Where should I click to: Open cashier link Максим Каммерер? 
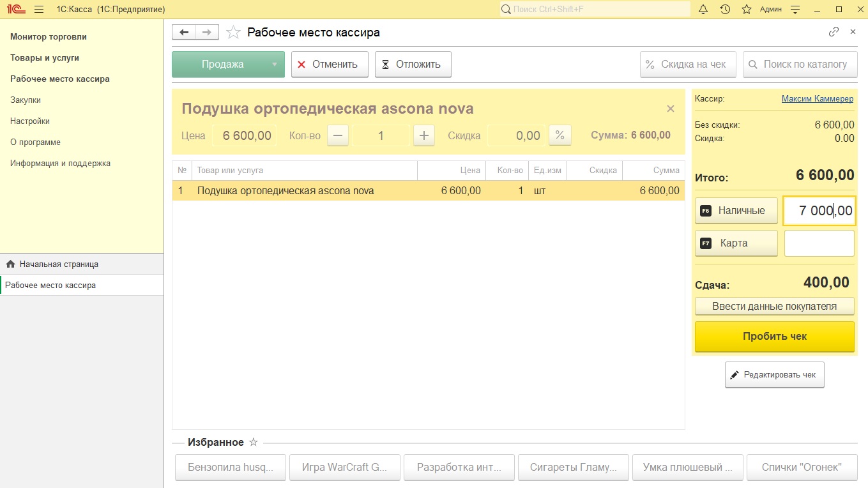pos(818,99)
